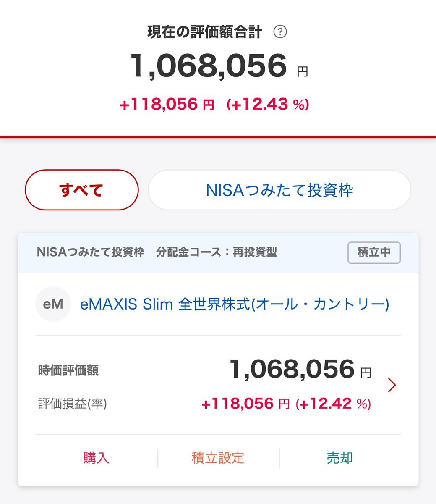The width and height of the screenshot is (436, 504).
Task: Tap the total valuation 1,068,056 円 at top
Action: (x=219, y=66)
